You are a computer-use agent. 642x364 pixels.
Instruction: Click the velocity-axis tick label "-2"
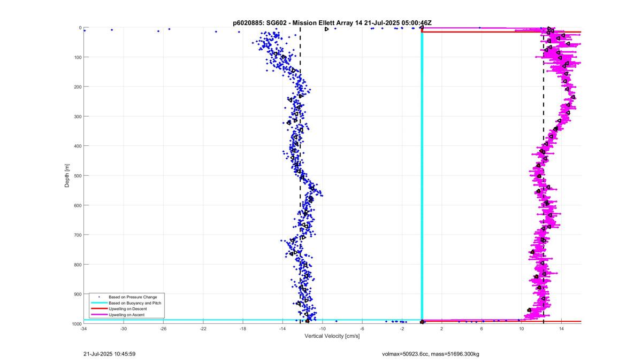point(402,329)
